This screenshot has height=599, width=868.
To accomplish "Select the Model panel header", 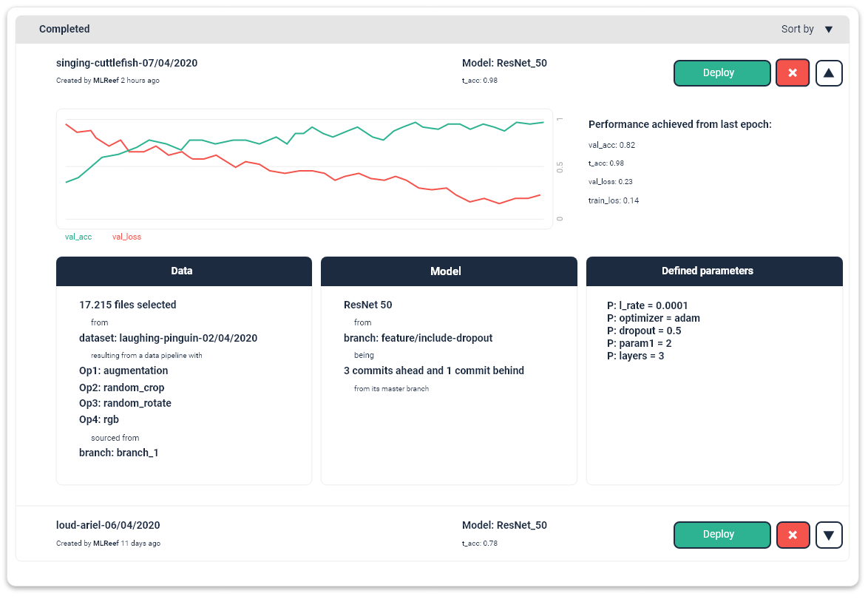I will click(x=448, y=271).
